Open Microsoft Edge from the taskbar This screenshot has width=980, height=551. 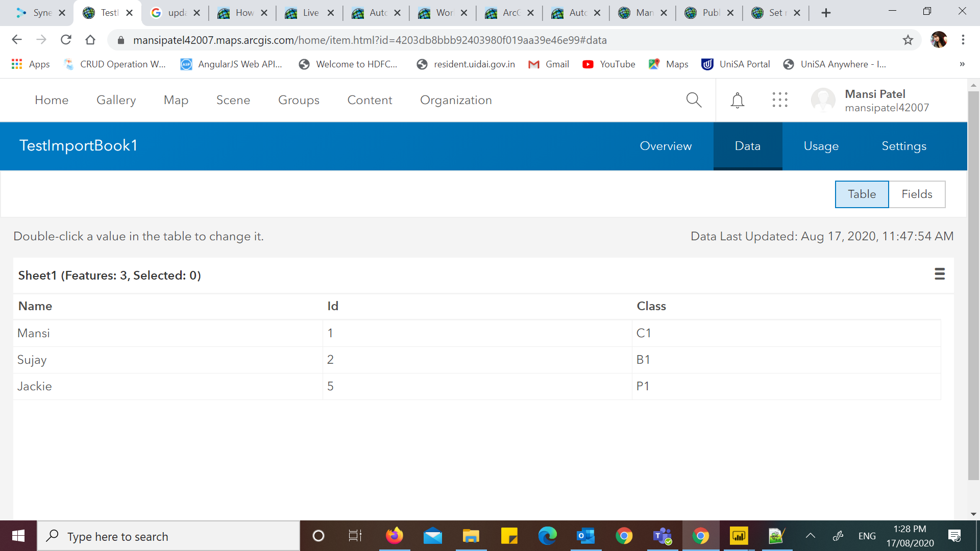547,536
